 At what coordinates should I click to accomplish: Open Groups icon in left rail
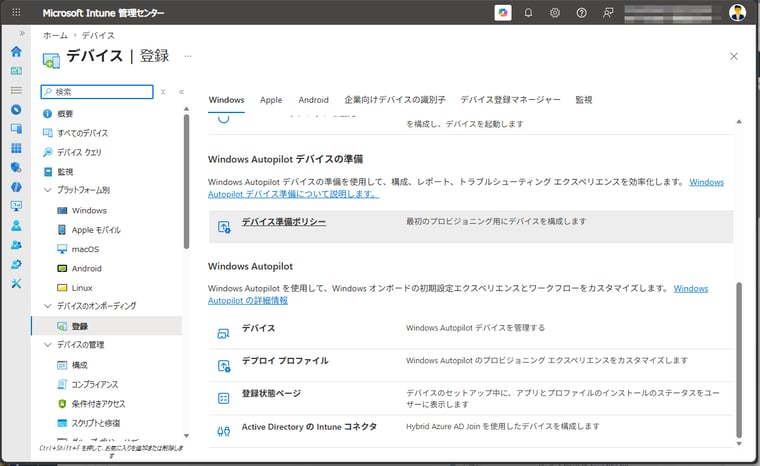pos(16,245)
